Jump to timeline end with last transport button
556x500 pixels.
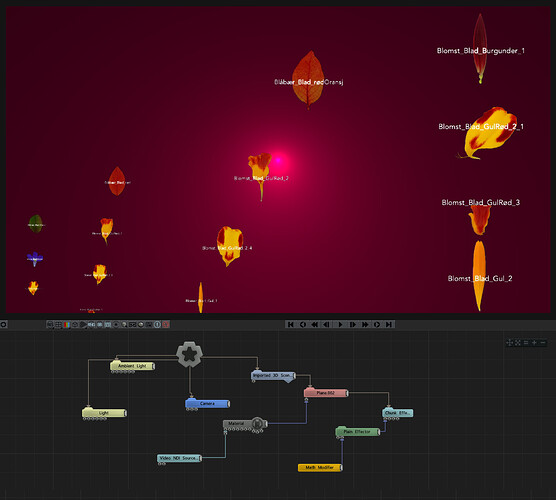[389, 324]
